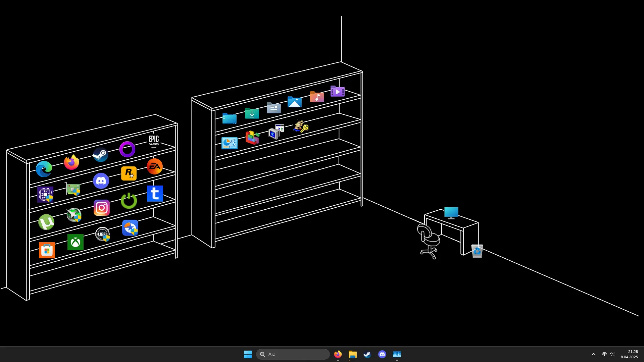Open the Recycle Bin

(x=477, y=251)
